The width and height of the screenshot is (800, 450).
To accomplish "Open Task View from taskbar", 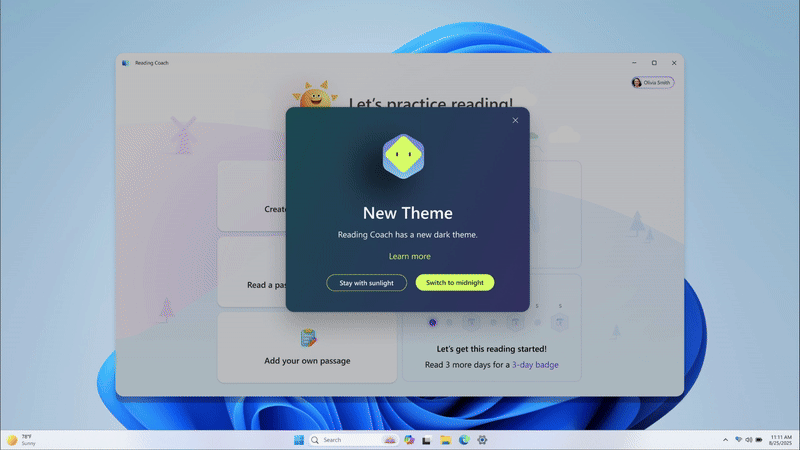I will 427,440.
